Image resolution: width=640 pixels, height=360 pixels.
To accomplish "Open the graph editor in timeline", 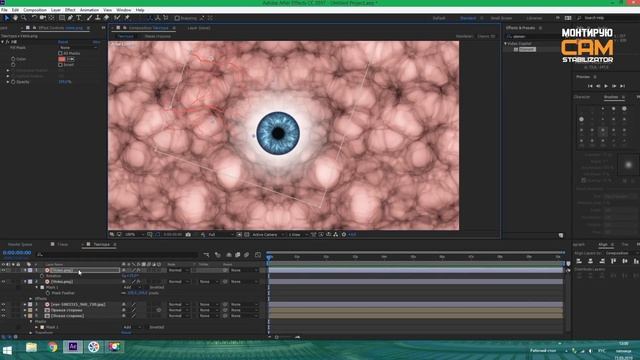I will click(x=258, y=255).
